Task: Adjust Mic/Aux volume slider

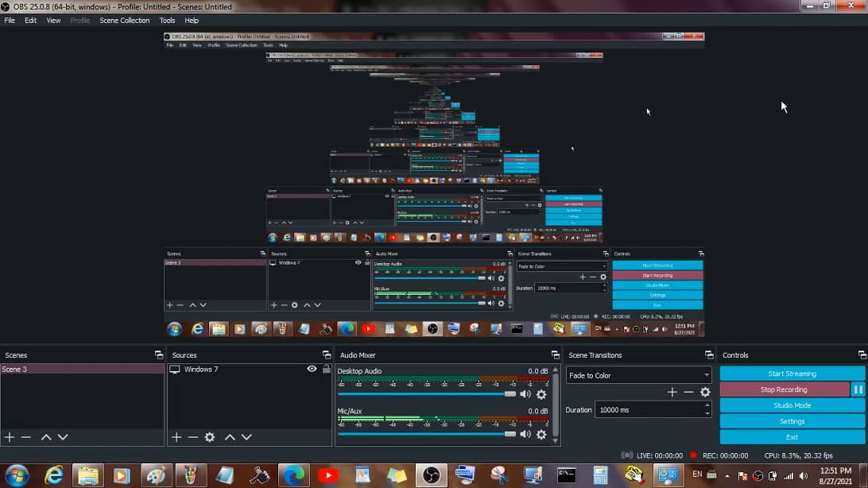Action: (427, 434)
